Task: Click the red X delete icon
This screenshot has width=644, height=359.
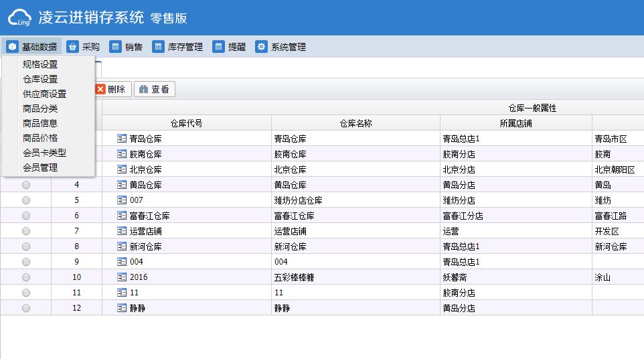Action: [x=100, y=89]
